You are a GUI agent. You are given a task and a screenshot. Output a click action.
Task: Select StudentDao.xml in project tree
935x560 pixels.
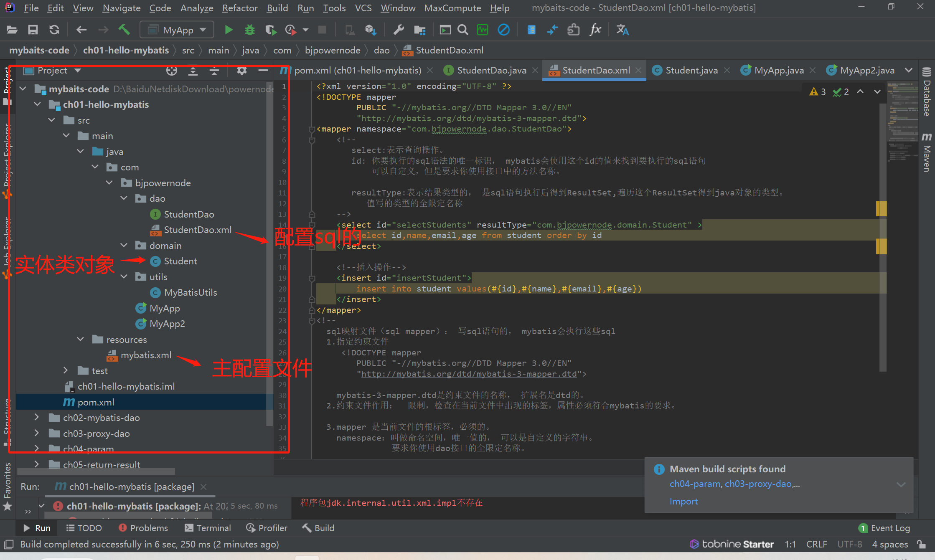click(197, 230)
